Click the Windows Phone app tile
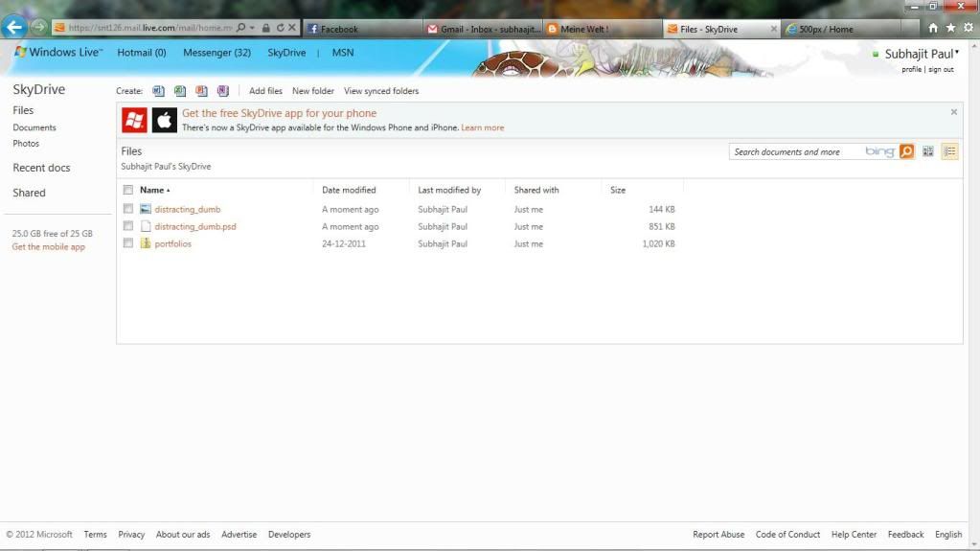 tap(134, 120)
